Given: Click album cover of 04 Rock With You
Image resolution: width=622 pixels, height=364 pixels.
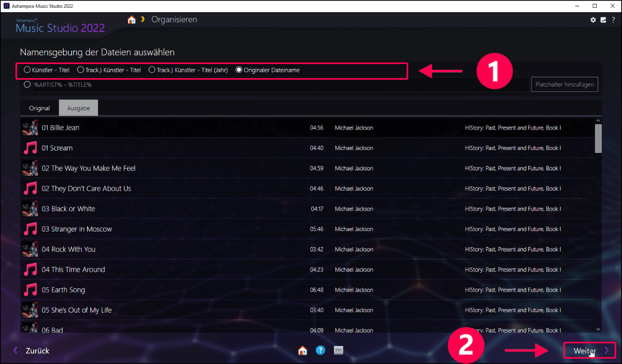Looking at the screenshot, I should pos(30,249).
